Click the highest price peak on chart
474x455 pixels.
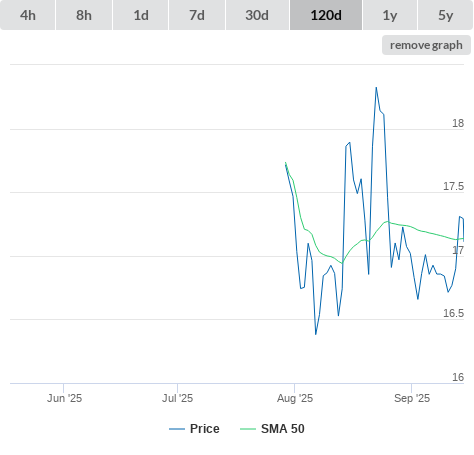click(x=376, y=88)
